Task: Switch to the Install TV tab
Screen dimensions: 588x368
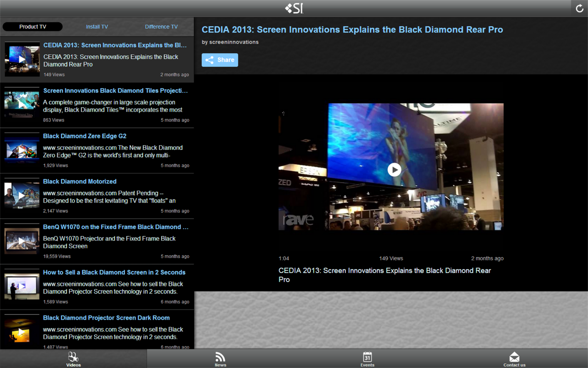Action: [x=97, y=27]
